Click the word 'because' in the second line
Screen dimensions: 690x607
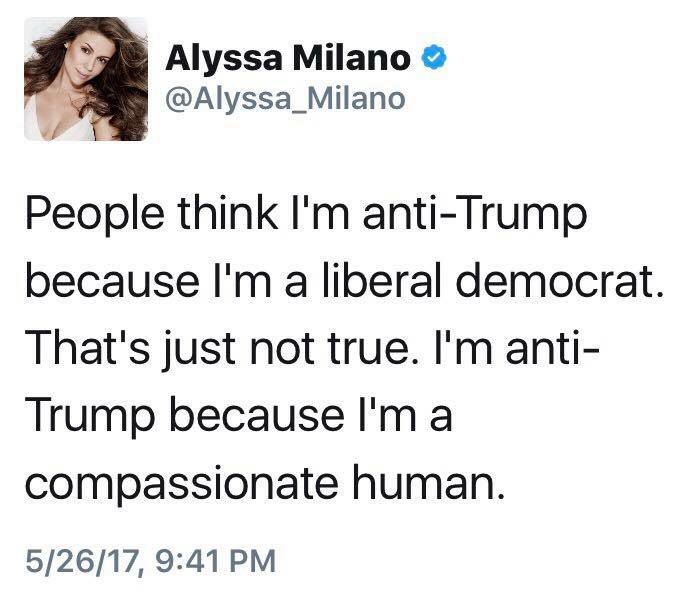pyautogui.click(x=112, y=280)
